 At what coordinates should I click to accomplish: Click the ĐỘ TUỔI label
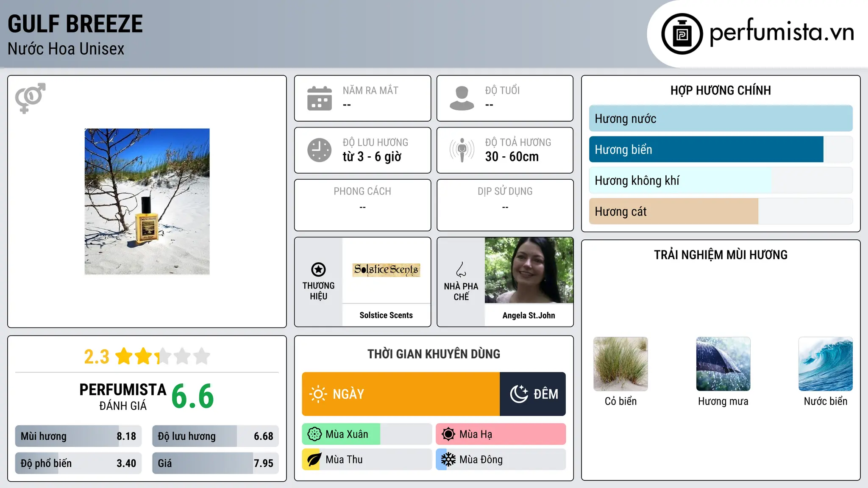502,90
